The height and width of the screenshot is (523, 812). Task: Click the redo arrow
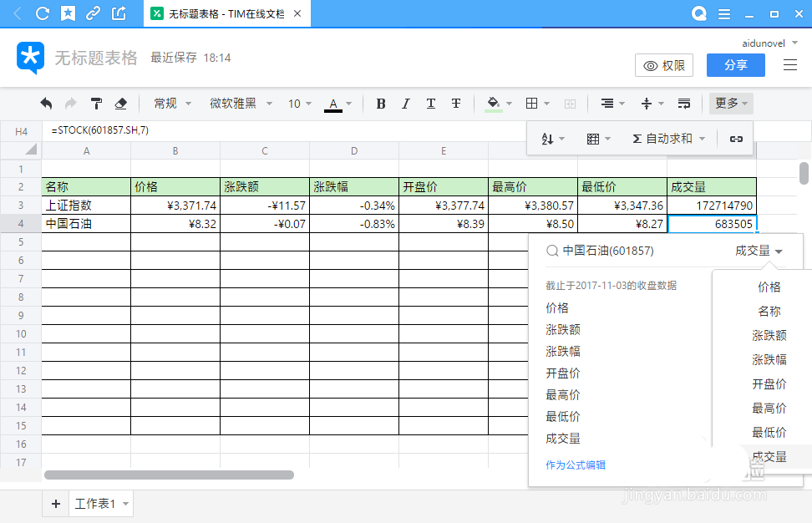pos(70,104)
